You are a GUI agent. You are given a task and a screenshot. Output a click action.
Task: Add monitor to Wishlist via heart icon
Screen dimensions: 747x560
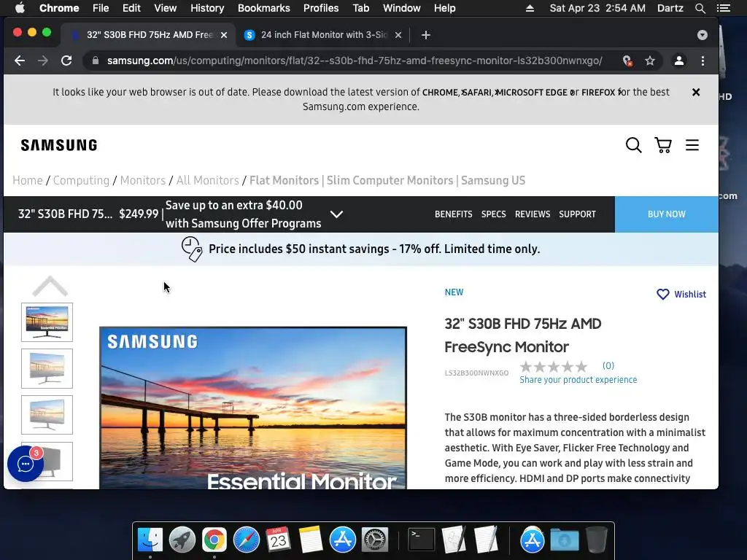click(x=662, y=295)
